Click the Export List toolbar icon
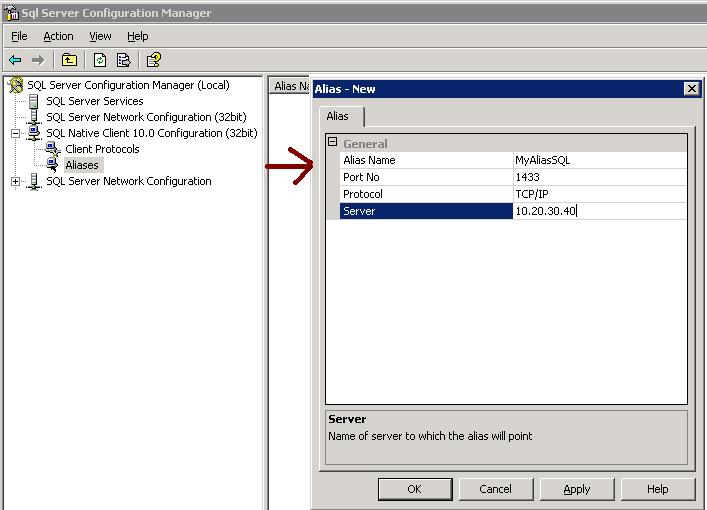The image size is (707, 510). (x=123, y=60)
